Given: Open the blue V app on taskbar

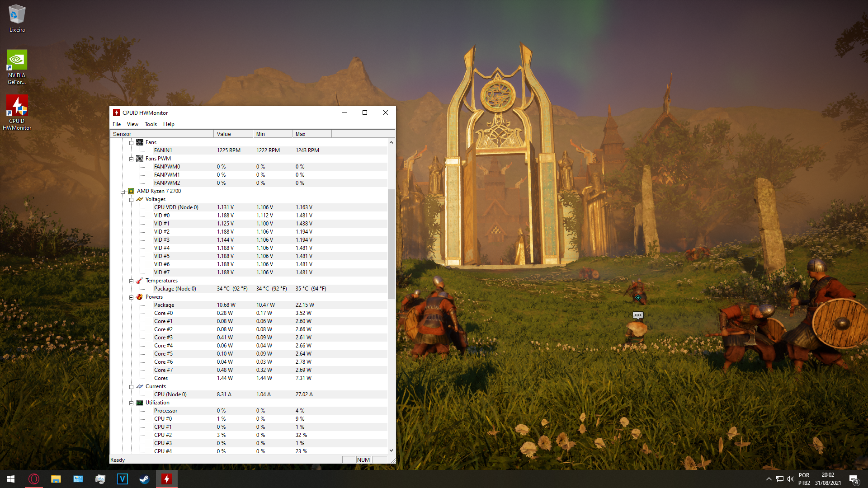Looking at the screenshot, I should pos(122,479).
